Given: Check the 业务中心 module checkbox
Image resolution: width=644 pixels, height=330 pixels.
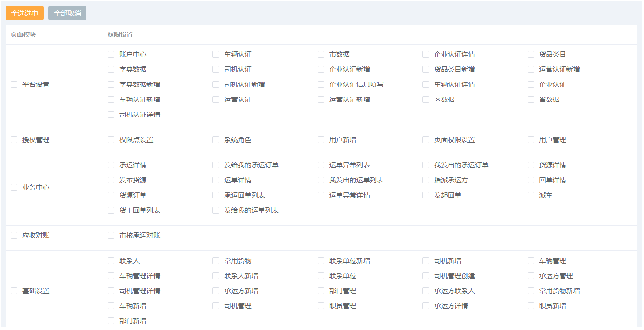Looking at the screenshot, I should coord(14,187).
